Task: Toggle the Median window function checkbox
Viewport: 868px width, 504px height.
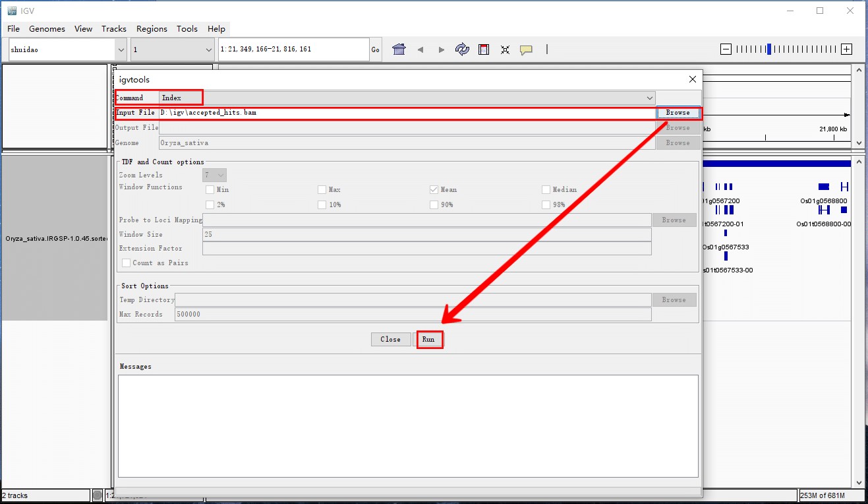Action: tap(546, 189)
